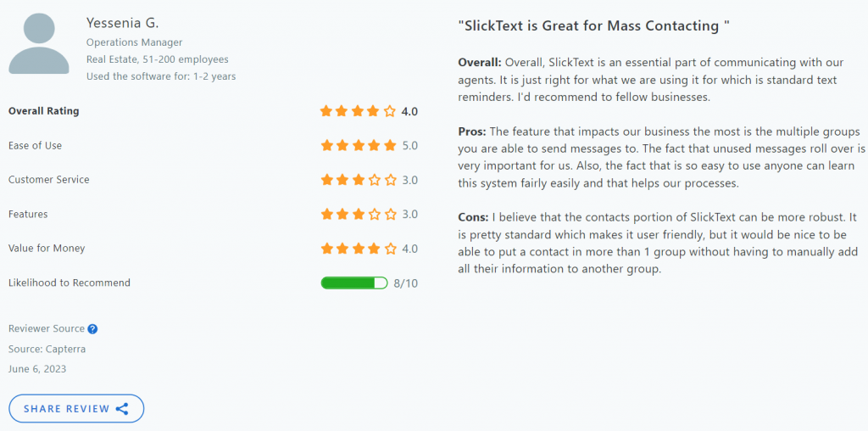
Task: Click the share icon in Share Review
Action: (122, 409)
